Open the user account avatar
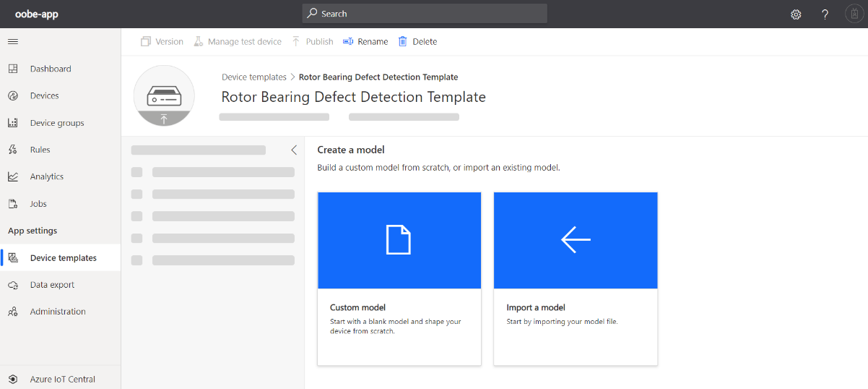The height and width of the screenshot is (389, 868). tap(854, 14)
